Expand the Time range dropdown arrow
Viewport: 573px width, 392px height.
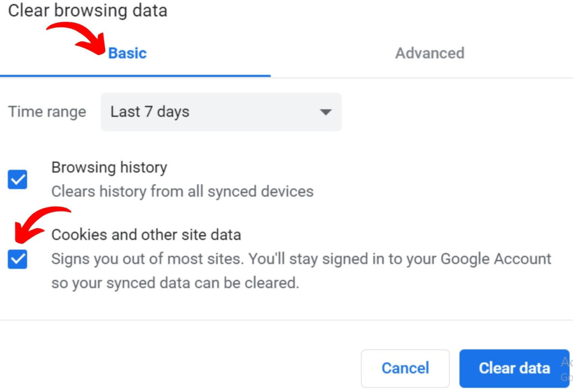325,112
